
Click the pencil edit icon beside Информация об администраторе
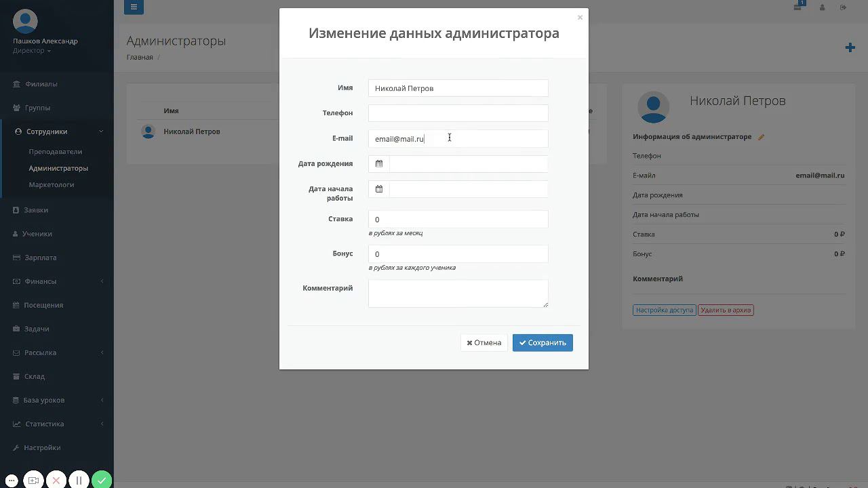point(761,137)
